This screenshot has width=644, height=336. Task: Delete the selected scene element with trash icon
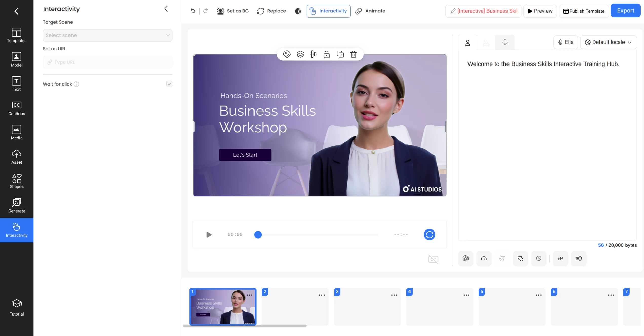[x=353, y=54]
